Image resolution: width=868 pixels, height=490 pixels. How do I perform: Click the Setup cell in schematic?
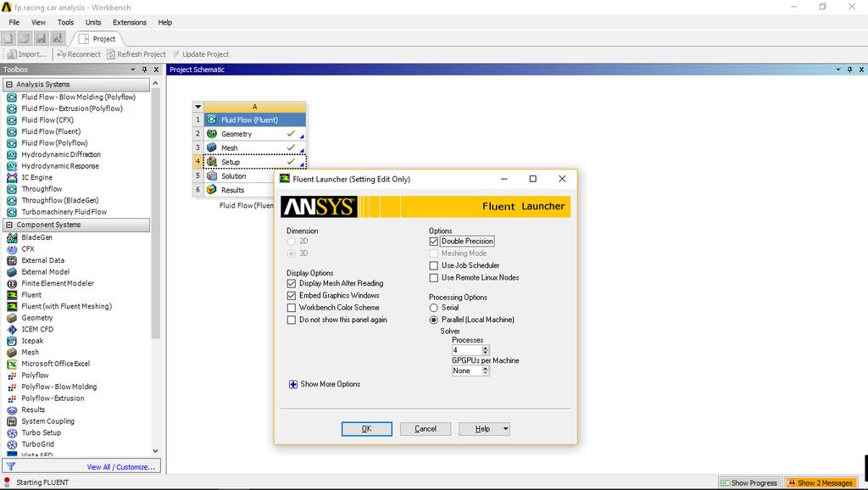tap(254, 162)
